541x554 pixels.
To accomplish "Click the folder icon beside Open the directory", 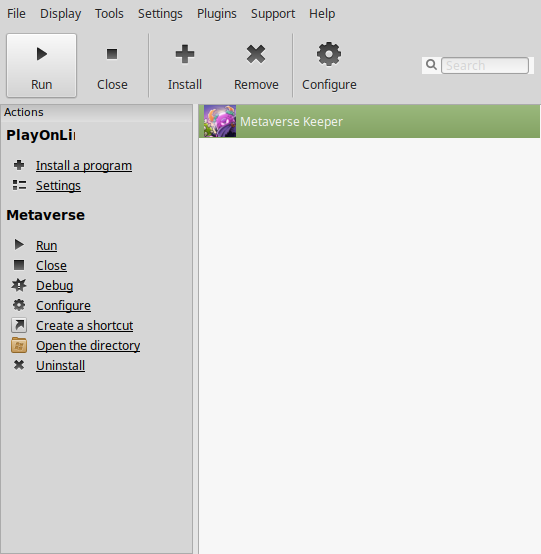I will (x=19, y=345).
